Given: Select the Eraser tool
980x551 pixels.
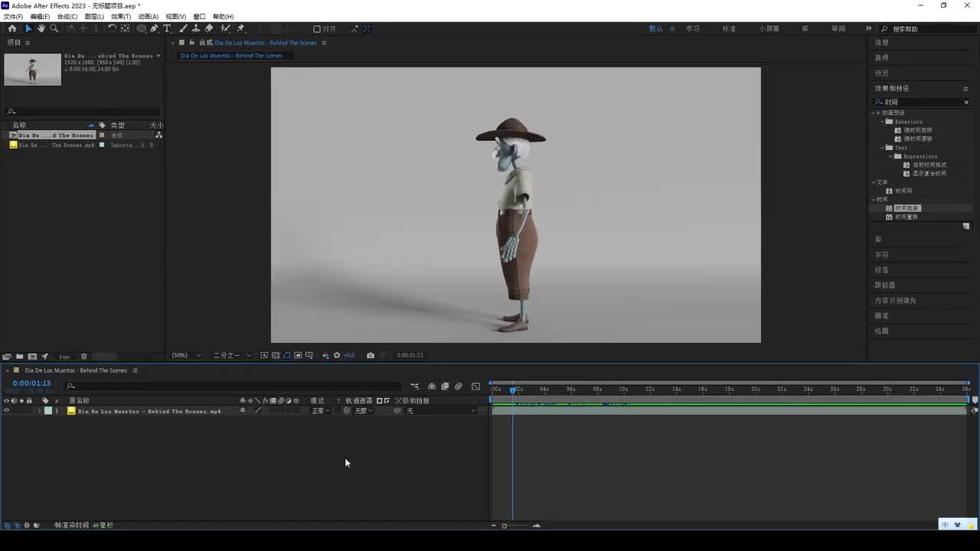Looking at the screenshot, I should (209, 28).
